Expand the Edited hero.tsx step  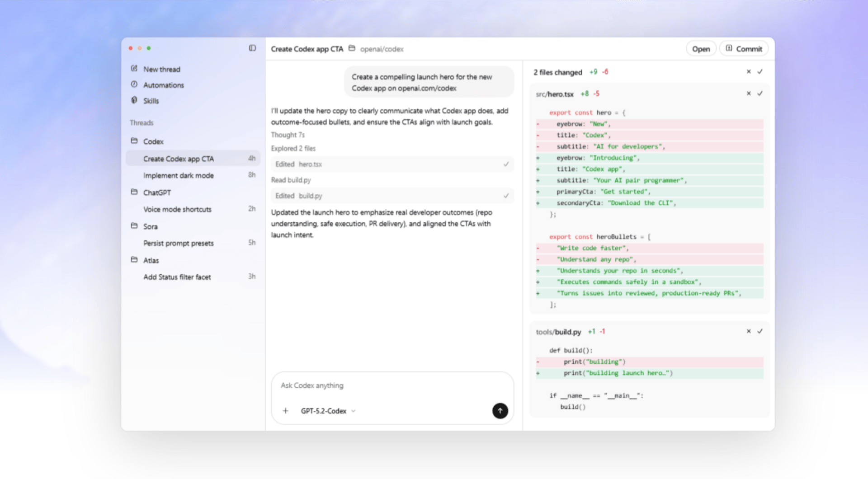(392, 164)
